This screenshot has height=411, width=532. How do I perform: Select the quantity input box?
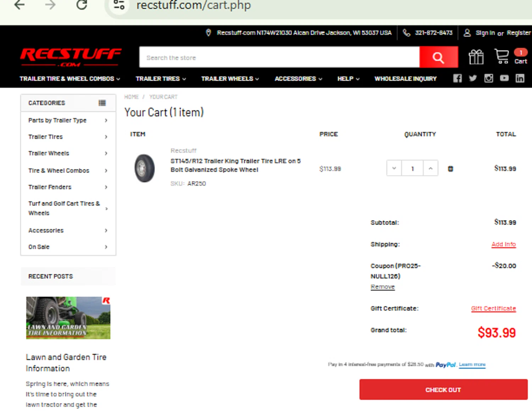click(412, 168)
